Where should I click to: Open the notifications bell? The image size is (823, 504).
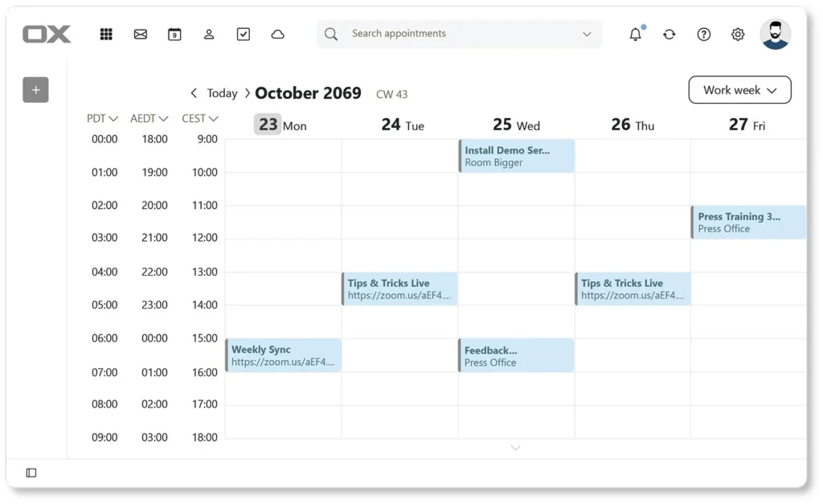[x=636, y=34]
